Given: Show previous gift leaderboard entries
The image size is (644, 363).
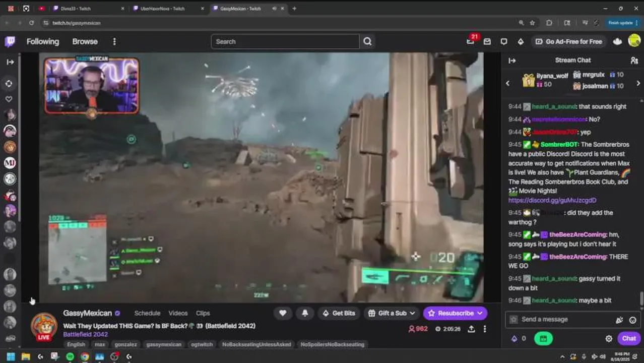Looking at the screenshot, I should tap(507, 83).
